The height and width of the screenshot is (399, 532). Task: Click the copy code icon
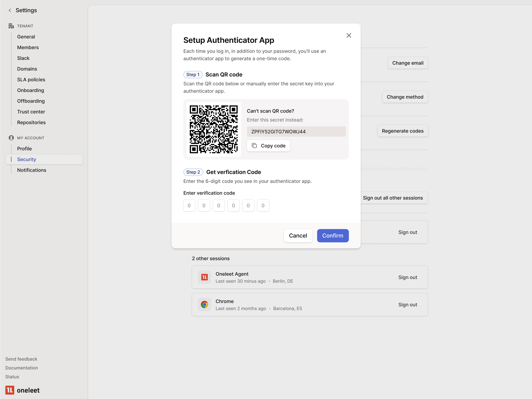254,146
